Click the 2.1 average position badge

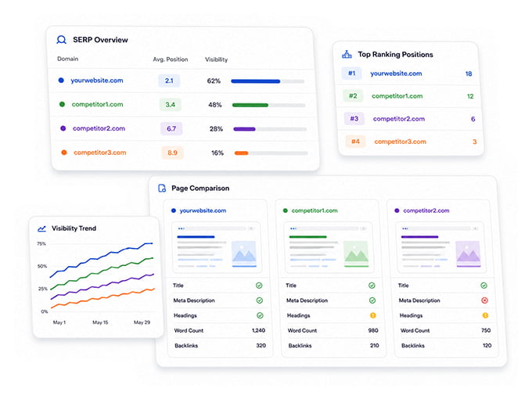[169, 81]
